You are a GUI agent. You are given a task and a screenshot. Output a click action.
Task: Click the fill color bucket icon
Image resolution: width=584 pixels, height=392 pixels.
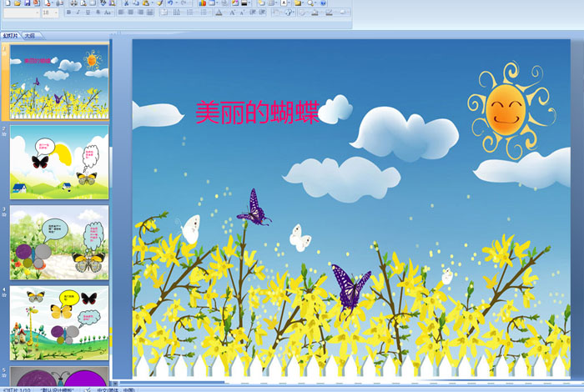tap(315, 13)
